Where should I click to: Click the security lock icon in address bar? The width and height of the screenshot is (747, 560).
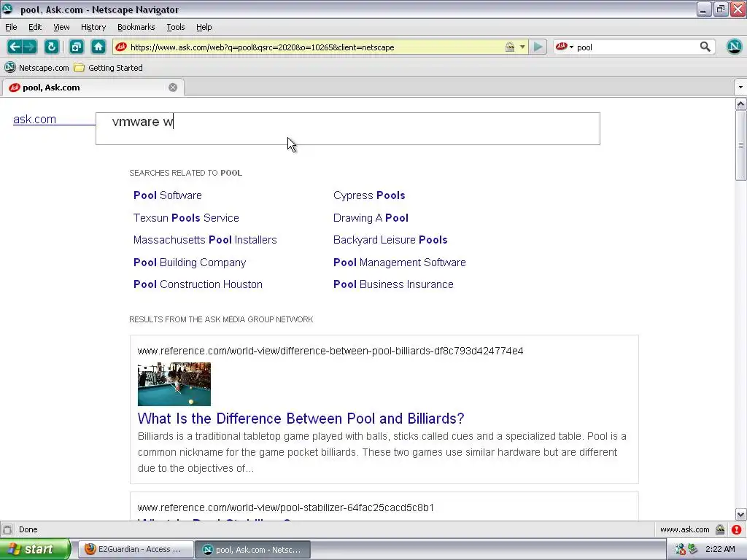pyautogui.click(x=510, y=47)
